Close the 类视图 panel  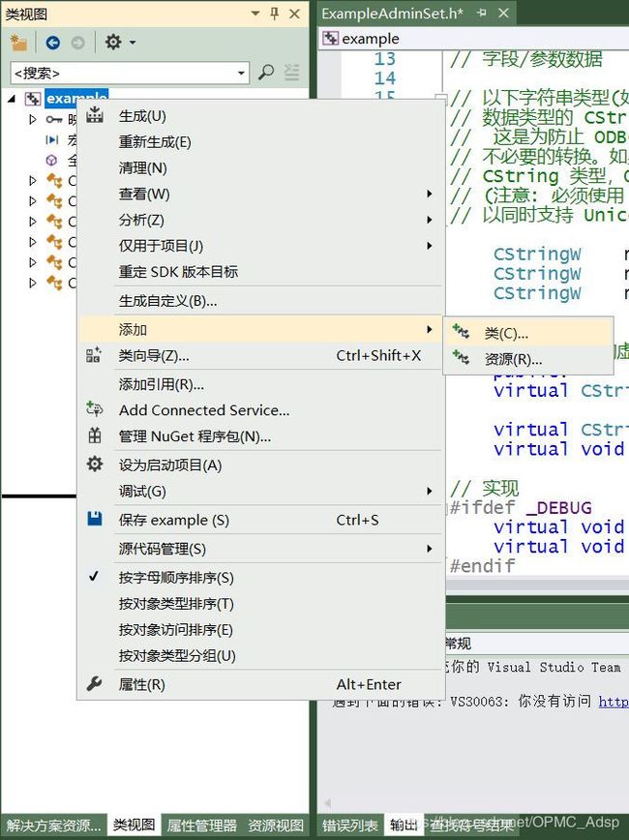(x=294, y=14)
